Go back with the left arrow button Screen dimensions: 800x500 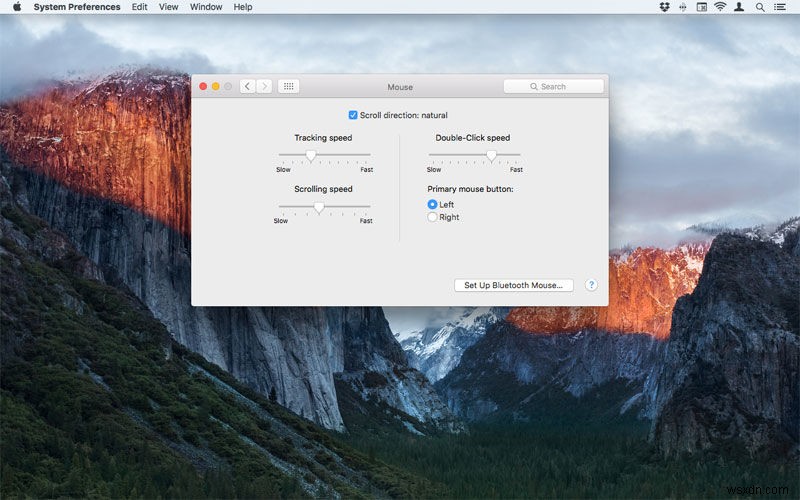[248, 87]
